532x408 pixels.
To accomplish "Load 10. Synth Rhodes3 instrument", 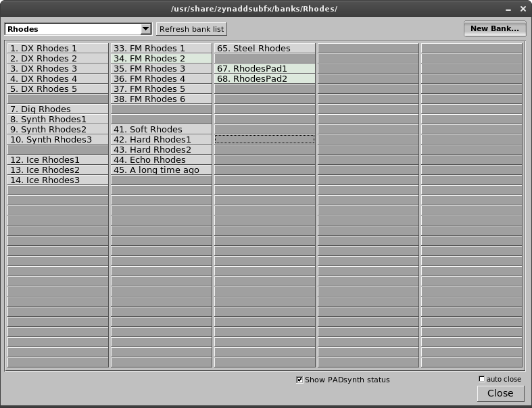I will point(57,139).
